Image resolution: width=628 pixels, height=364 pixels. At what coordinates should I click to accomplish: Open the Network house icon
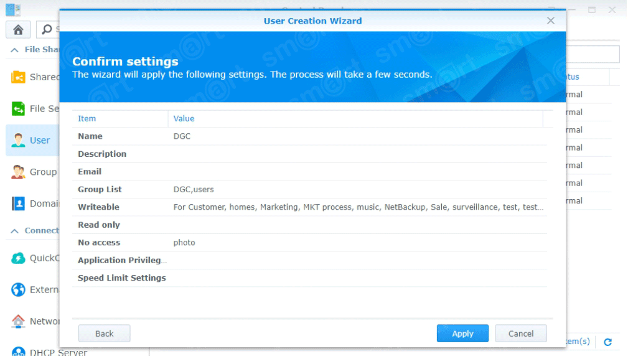tap(18, 321)
